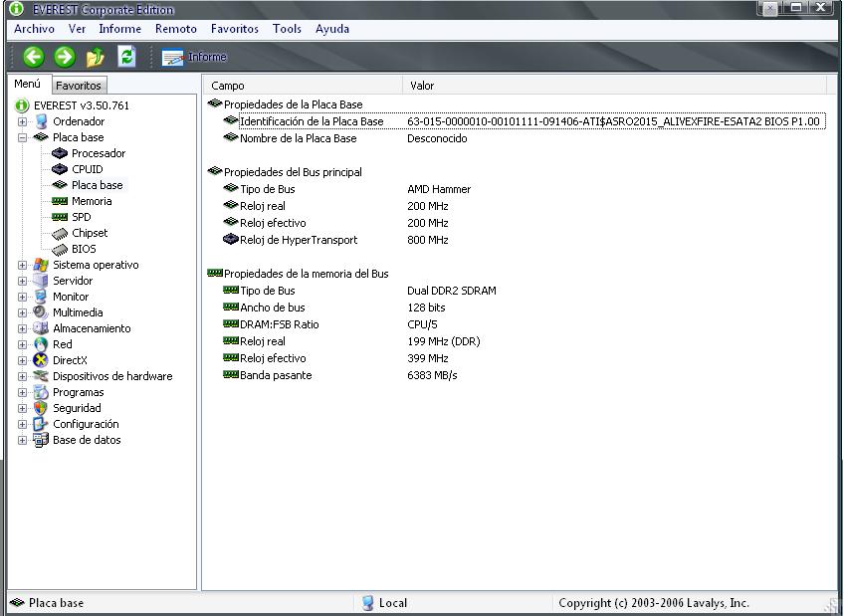Click the green back arrow icon
Screen dimensions: 844x616
34,57
